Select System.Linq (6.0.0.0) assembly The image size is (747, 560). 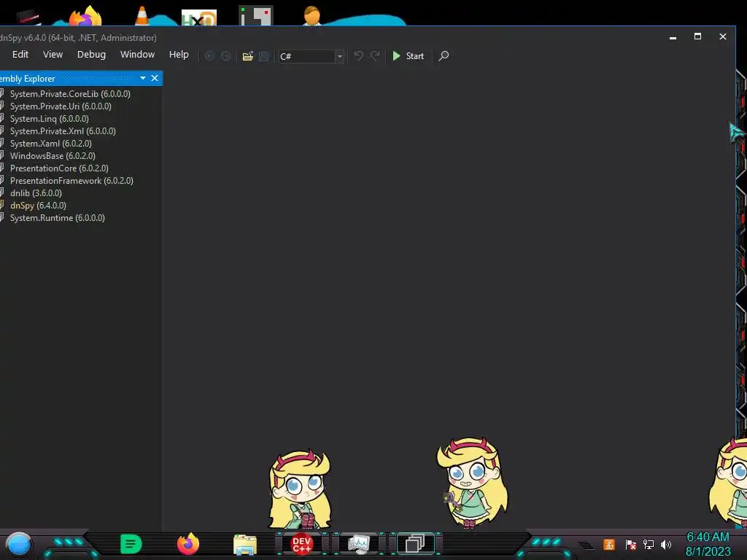click(x=49, y=119)
